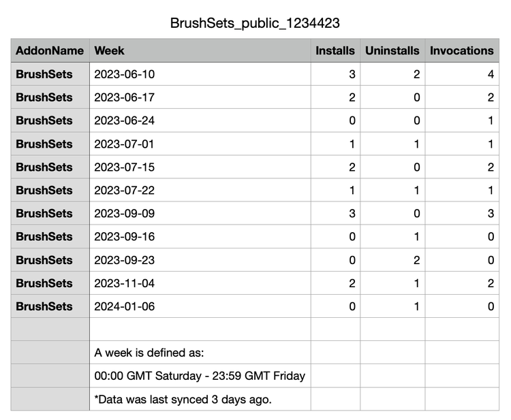Select the "00:00 GMT Saturday - 23:59 GMT Friday" cell

tap(199, 376)
